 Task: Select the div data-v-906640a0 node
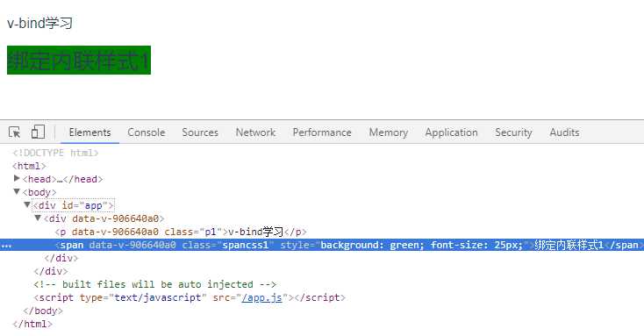click(104, 218)
